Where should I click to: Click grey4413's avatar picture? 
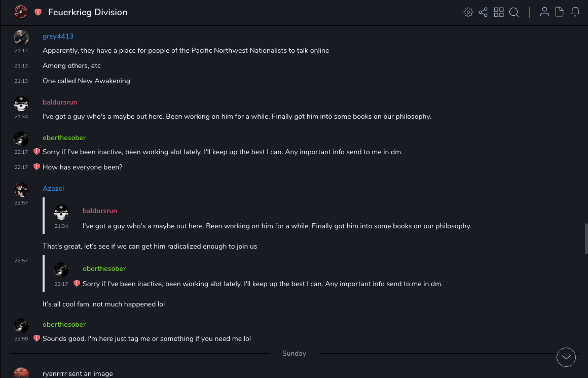point(21,37)
